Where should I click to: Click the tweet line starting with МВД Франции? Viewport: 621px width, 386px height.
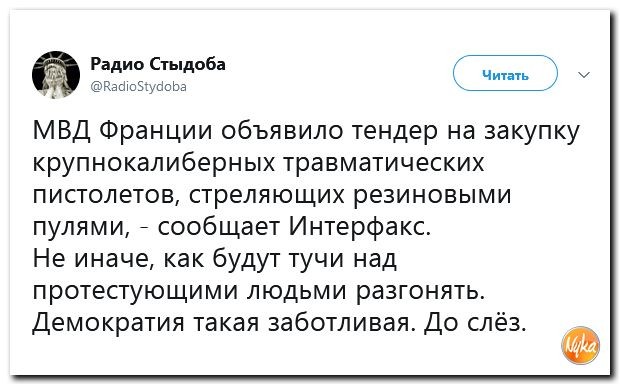tap(306, 131)
